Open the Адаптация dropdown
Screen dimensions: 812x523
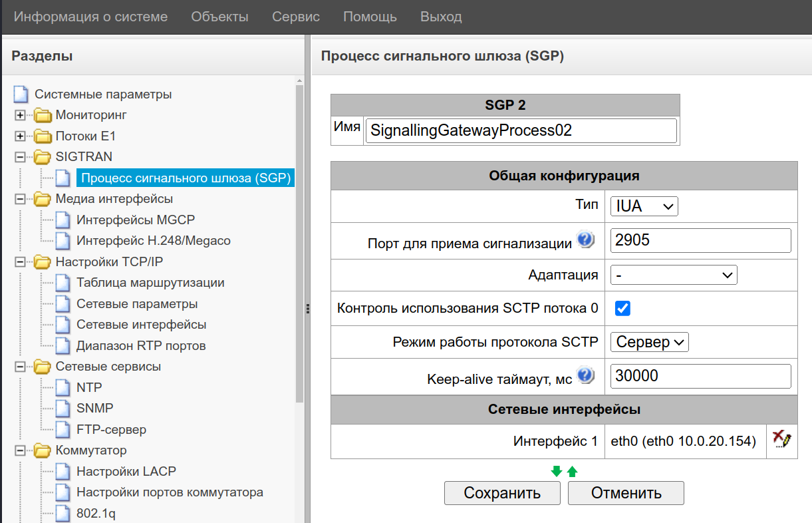(673, 274)
